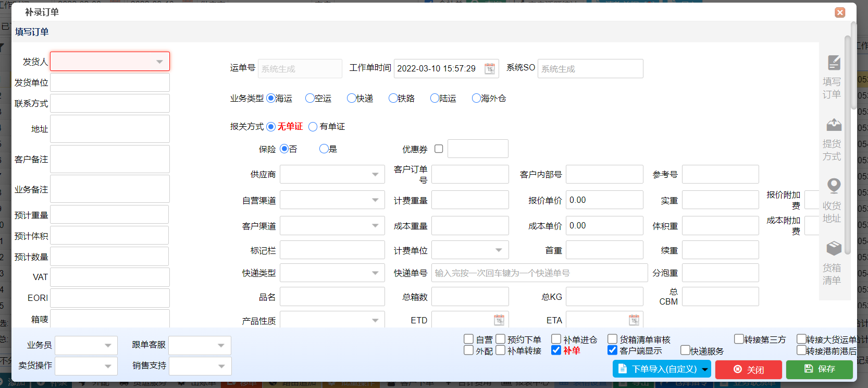Focus the VAT input field
Viewport: 868px width, 388px height.
[x=110, y=277]
